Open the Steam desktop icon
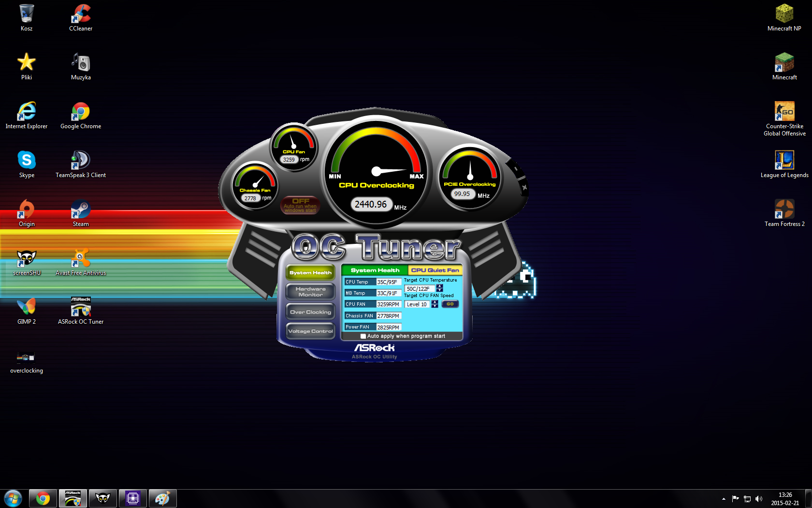The image size is (812, 508). point(81,211)
